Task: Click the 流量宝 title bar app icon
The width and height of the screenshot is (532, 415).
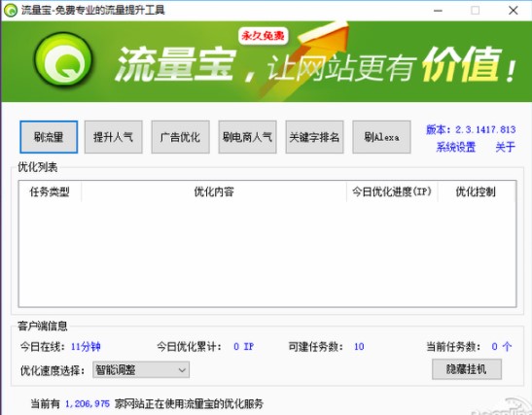Action: pos(11,10)
